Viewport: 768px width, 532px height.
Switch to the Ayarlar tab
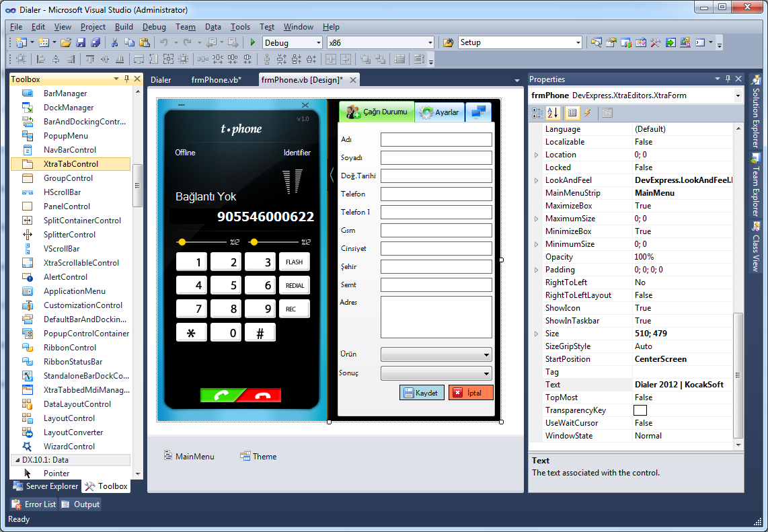coord(440,112)
